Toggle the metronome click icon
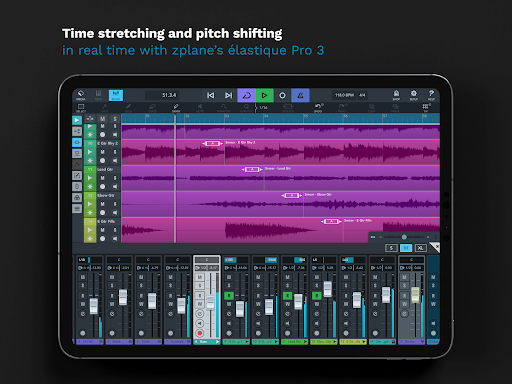This screenshot has width=512, height=384. 300,95
